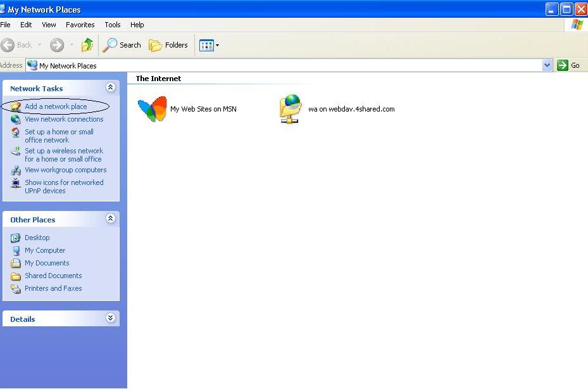Click the green Go arrow button
The width and height of the screenshot is (588, 389).
563,65
